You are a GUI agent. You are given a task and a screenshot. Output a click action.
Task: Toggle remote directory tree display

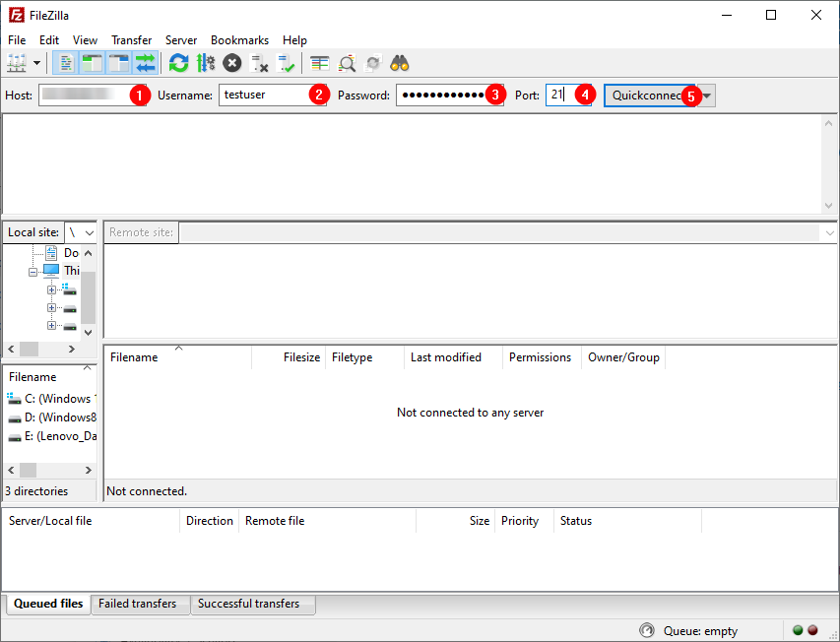pos(118,63)
